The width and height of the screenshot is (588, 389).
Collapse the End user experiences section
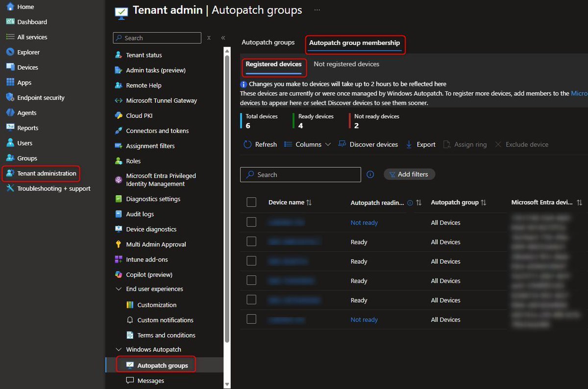click(x=119, y=289)
